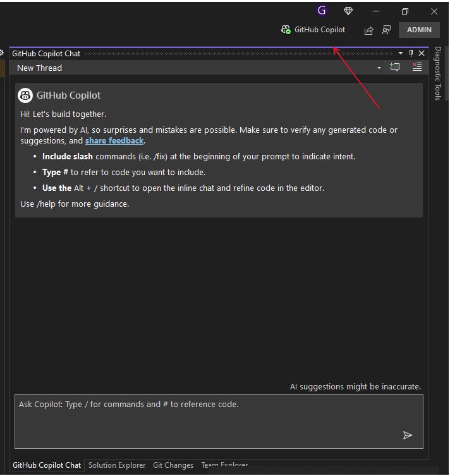The height and width of the screenshot is (476, 450).
Task: Click "Hi! Let's build together." text
Action: [x=63, y=114]
